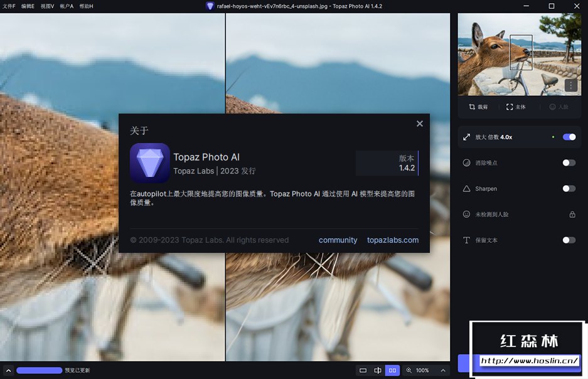Viewport: 588px width, 379px height.
Task: Select the 人脸 face tool
Action: (559, 107)
